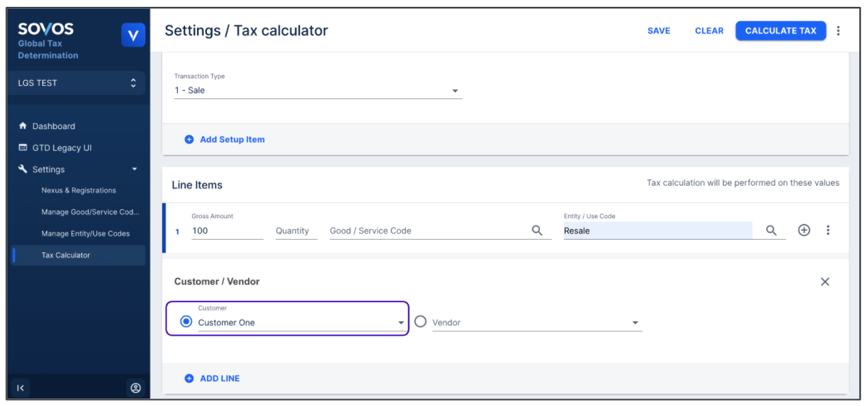Add details with the line item plus icon
The width and height of the screenshot is (868, 406).
pos(804,231)
